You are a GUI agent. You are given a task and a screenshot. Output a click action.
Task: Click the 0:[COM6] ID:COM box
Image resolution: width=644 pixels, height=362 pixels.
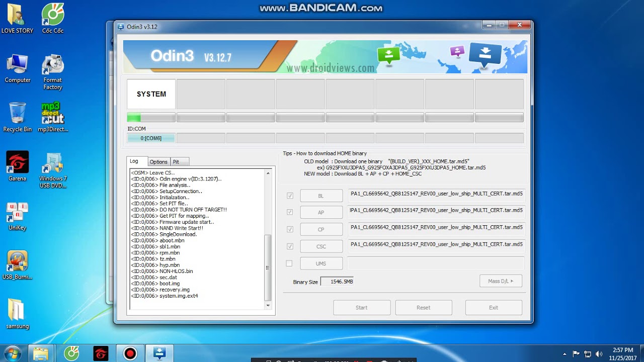[x=151, y=138]
